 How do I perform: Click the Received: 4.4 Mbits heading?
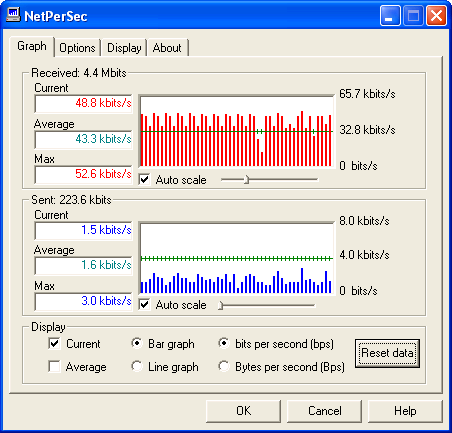[79, 73]
